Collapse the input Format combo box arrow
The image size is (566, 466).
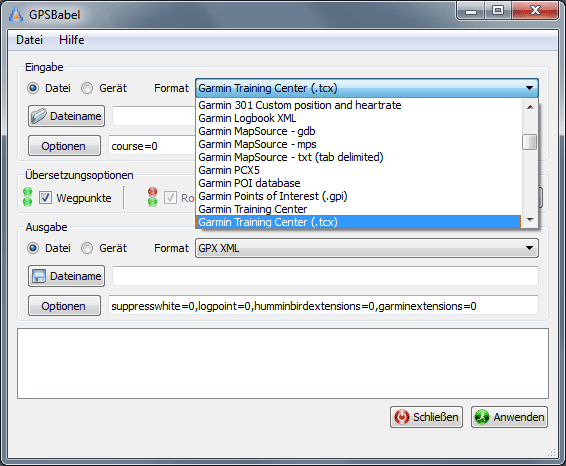[x=529, y=88]
